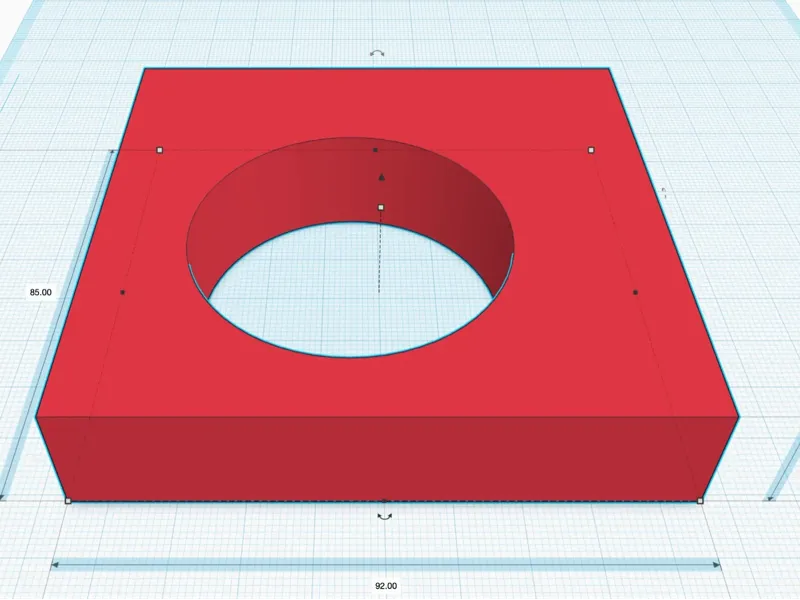
Task: Edit the 92.00 dimension value
Action: coord(386,586)
